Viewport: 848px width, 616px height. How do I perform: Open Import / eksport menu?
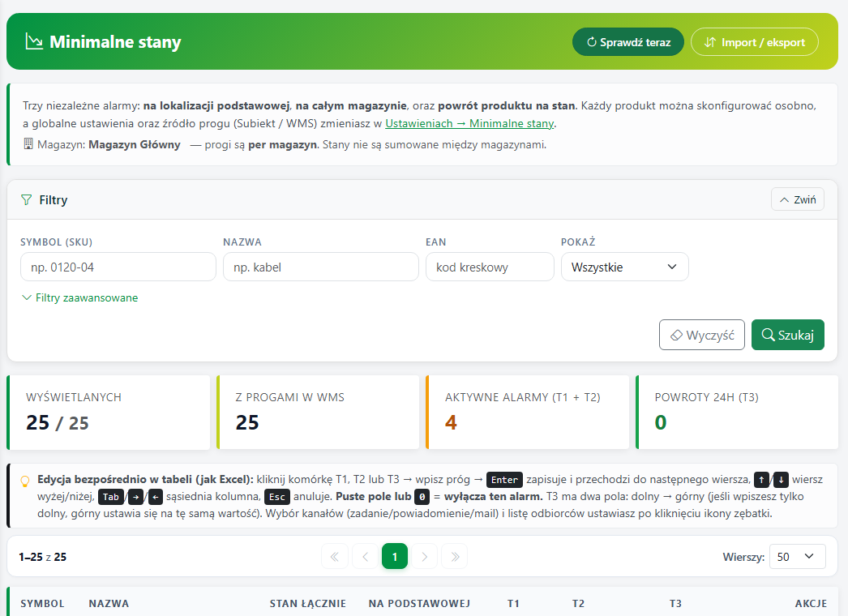point(755,42)
